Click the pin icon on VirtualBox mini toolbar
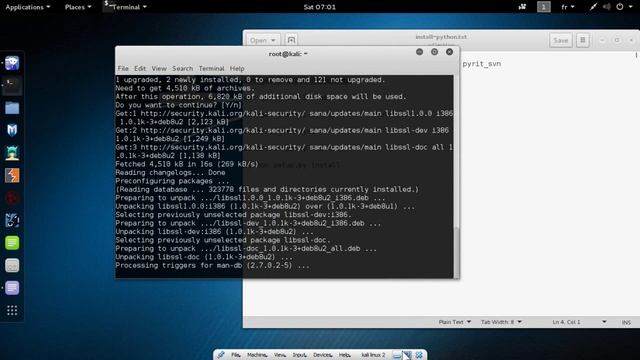The width and height of the screenshot is (640, 360). click(221, 355)
